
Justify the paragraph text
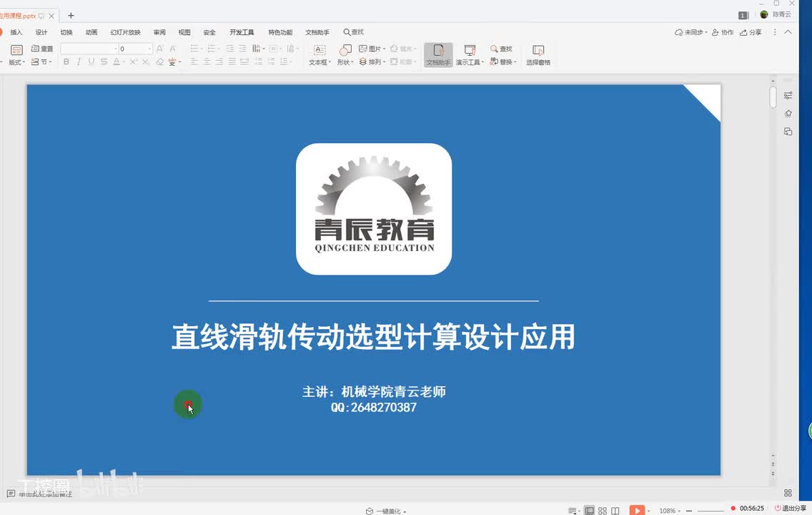232,62
